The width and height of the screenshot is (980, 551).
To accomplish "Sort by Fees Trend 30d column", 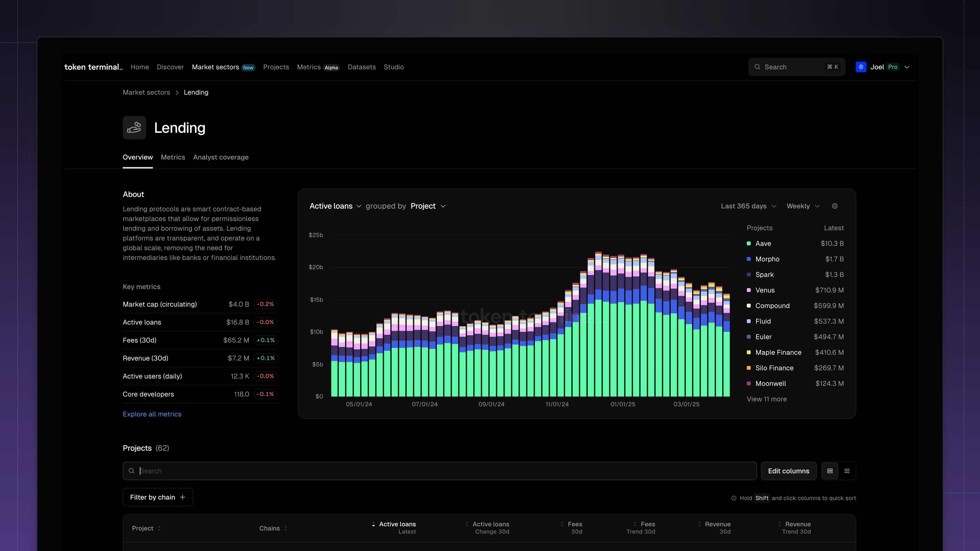I will coord(641,528).
